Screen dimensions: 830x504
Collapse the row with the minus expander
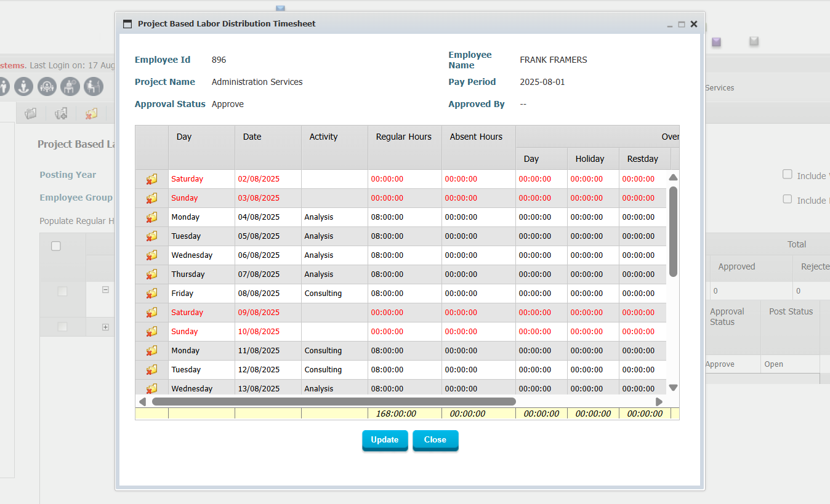(x=105, y=290)
